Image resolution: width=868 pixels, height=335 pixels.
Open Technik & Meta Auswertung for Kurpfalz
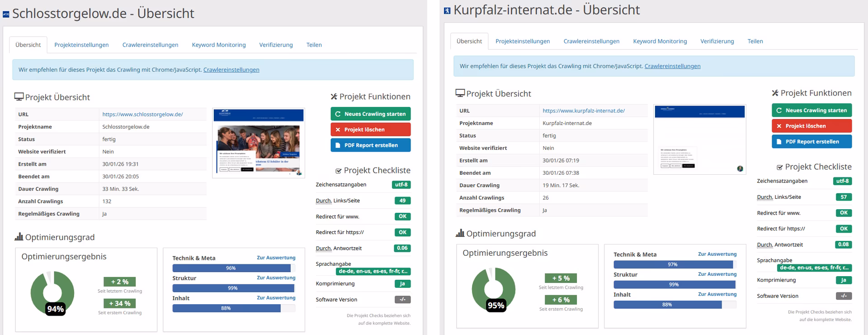pyautogui.click(x=717, y=254)
